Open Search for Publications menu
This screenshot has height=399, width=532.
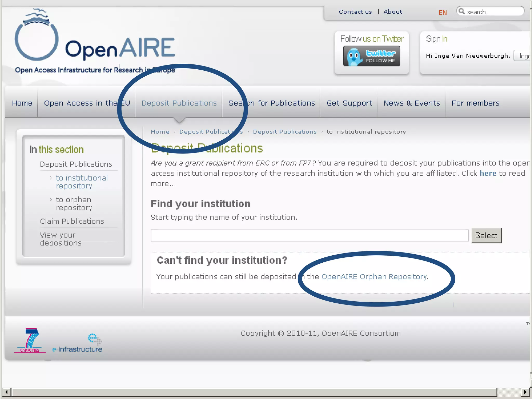[x=271, y=103]
